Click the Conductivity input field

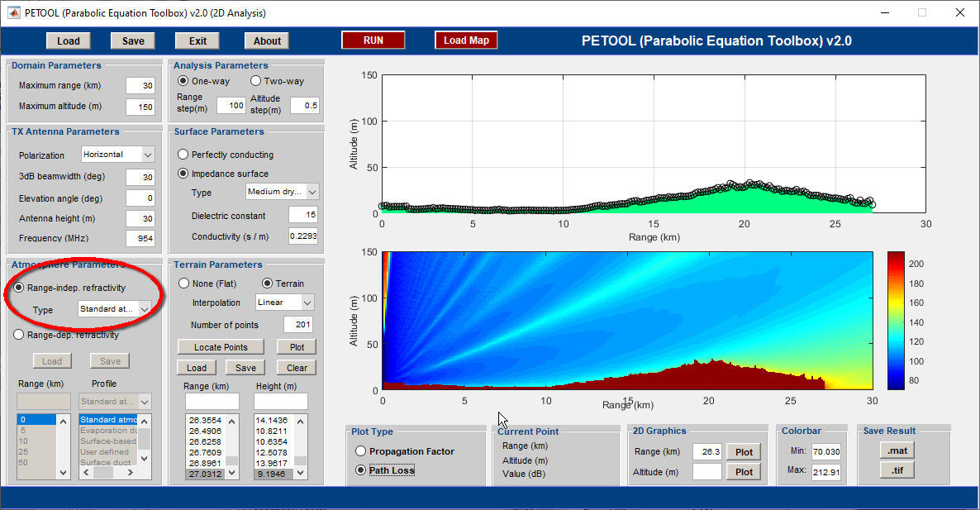coord(303,236)
